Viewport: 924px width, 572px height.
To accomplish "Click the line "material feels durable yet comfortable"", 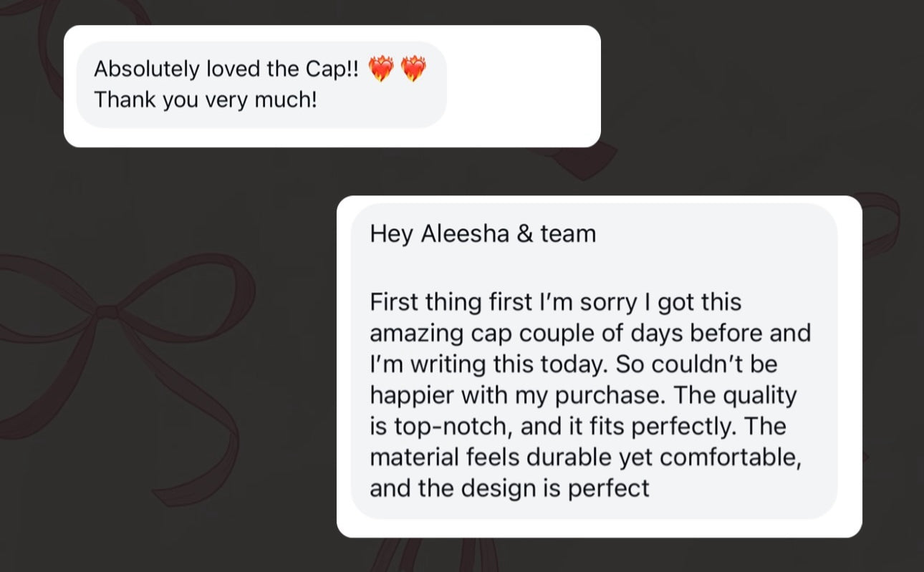I will (585, 457).
